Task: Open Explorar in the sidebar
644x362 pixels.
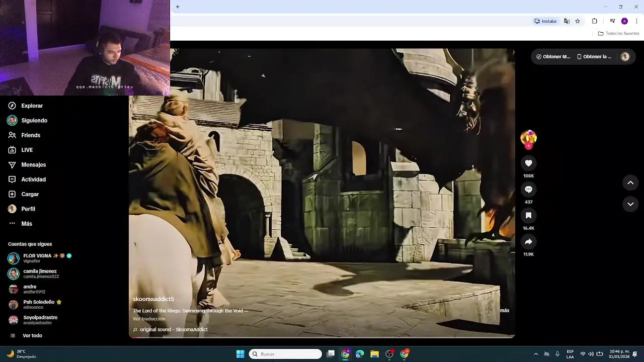Action: coord(26,106)
